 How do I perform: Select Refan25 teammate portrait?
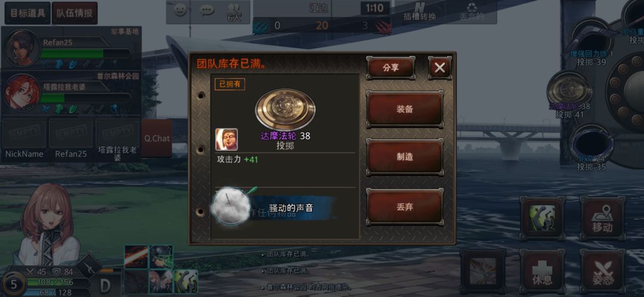pos(22,48)
